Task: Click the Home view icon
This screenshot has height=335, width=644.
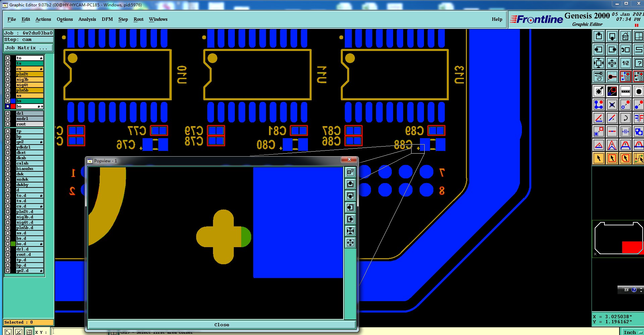Action: pyautogui.click(x=625, y=36)
